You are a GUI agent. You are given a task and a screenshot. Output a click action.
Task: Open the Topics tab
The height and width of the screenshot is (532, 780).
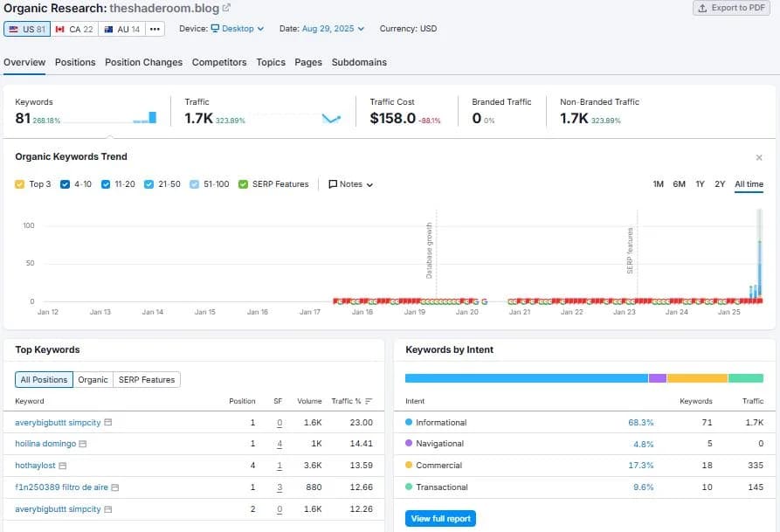point(271,62)
